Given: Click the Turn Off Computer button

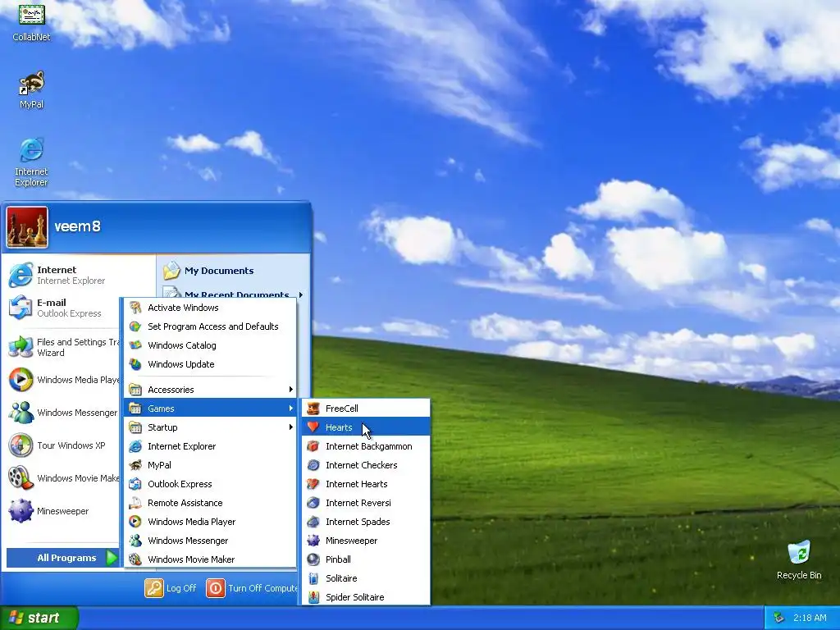Looking at the screenshot, I should pos(252,588).
